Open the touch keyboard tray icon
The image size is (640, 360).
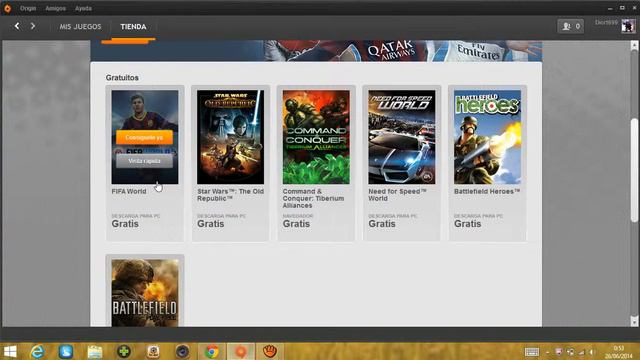tap(532, 352)
